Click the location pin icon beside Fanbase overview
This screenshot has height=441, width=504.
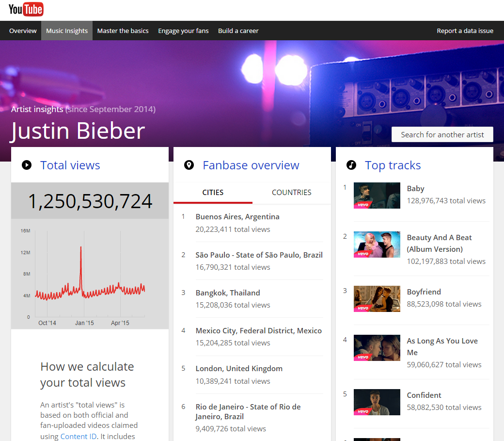coord(189,165)
